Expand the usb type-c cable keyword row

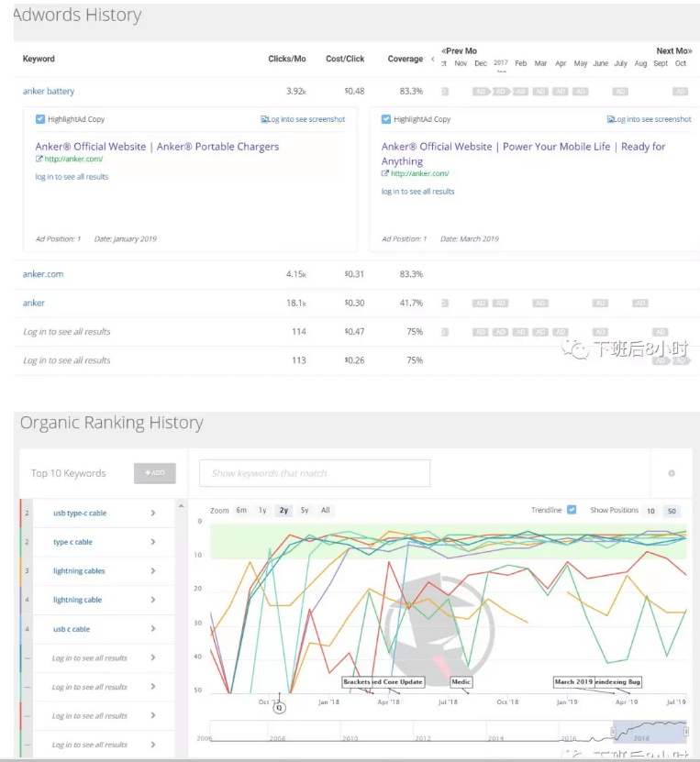153,514
